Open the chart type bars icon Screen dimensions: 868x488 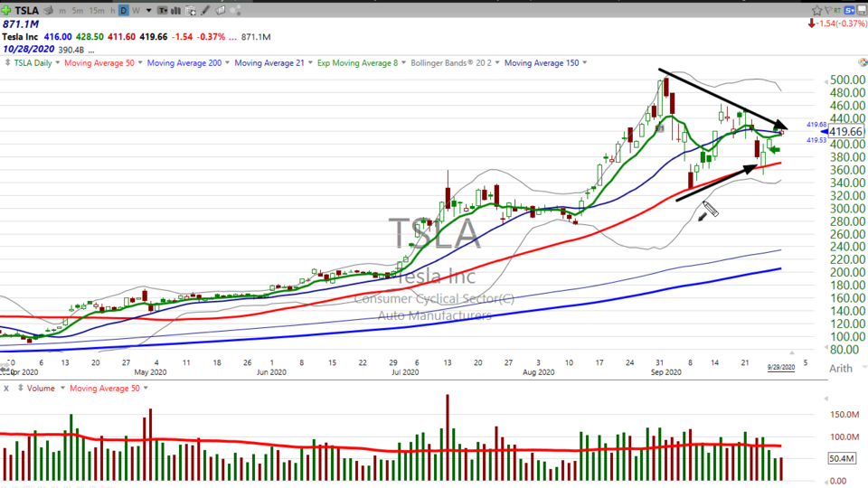point(176,10)
